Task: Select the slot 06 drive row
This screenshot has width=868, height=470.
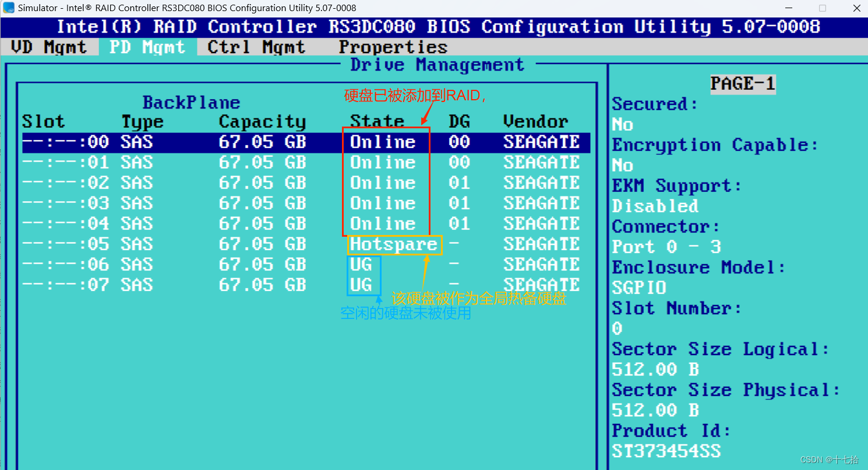Action: pos(306,265)
